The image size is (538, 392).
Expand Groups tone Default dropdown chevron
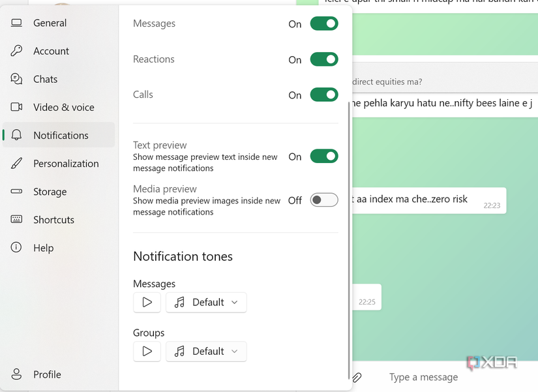[x=234, y=352]
